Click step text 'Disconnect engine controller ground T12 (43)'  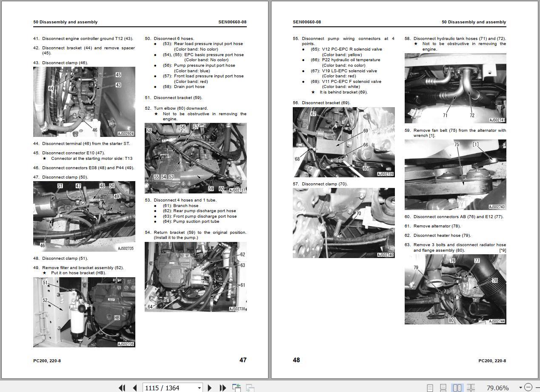coord(88,38)
